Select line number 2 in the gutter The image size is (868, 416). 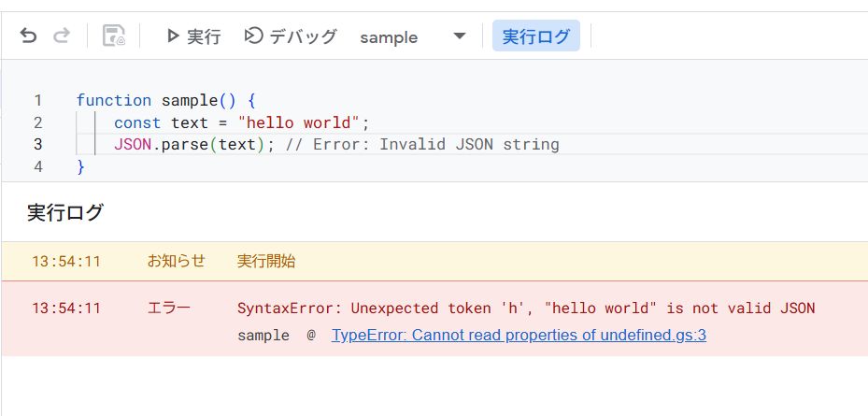click(37, 122)
